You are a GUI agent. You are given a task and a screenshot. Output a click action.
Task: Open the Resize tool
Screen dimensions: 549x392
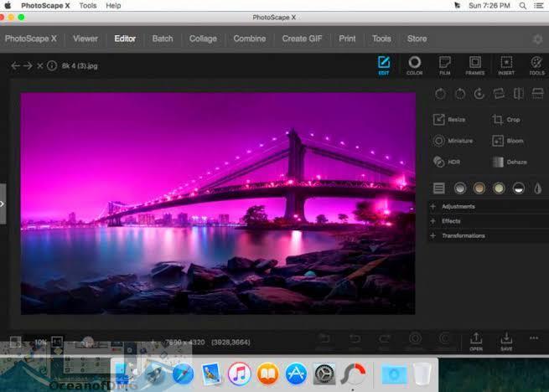pos(449,119)
